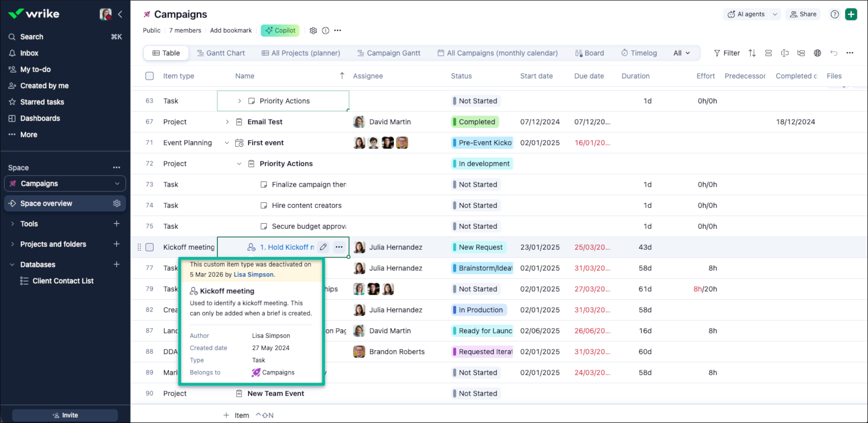Open the Campaigns space dropdown

pos(117,183)
